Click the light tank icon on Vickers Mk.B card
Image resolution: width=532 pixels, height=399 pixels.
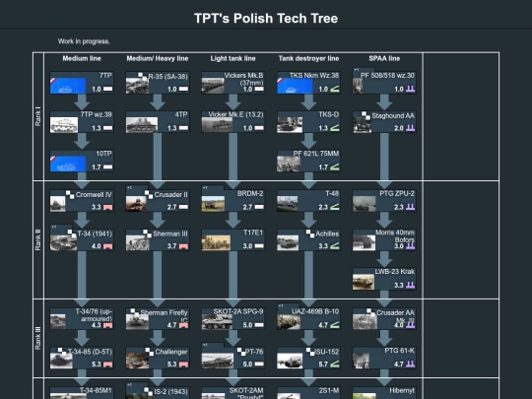point(259,89)
